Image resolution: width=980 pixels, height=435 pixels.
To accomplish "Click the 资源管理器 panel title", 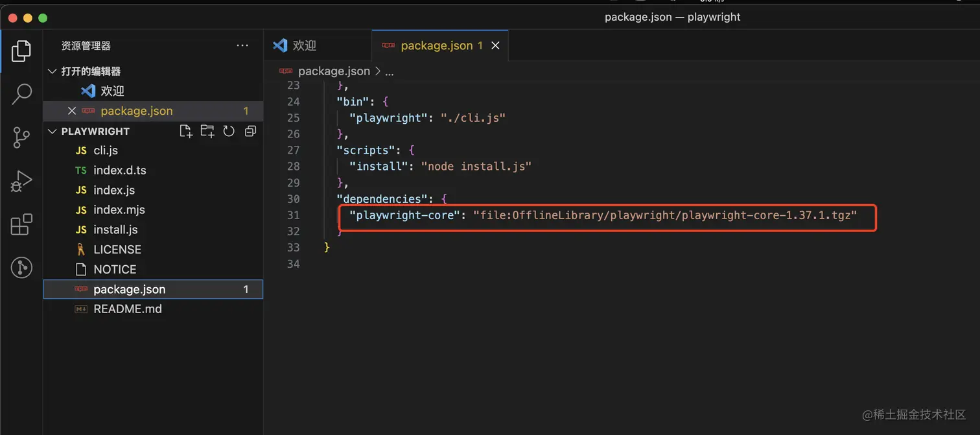I will tap(86, 46).
